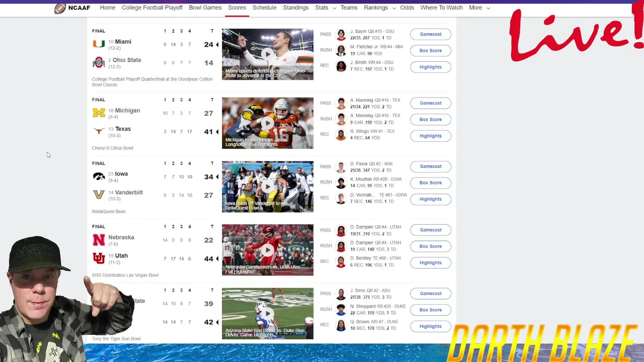Open Highlights for Arizona State vs Duke
This screenshot has height=362, width=644.
pos(431,326)
